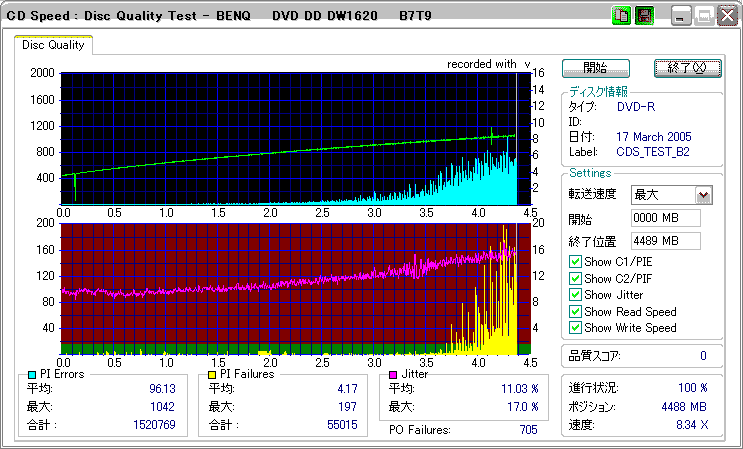Open the 転送速度 speed dropdown arrow
This screenshot has height=449, width=743.
click(703, 195)
